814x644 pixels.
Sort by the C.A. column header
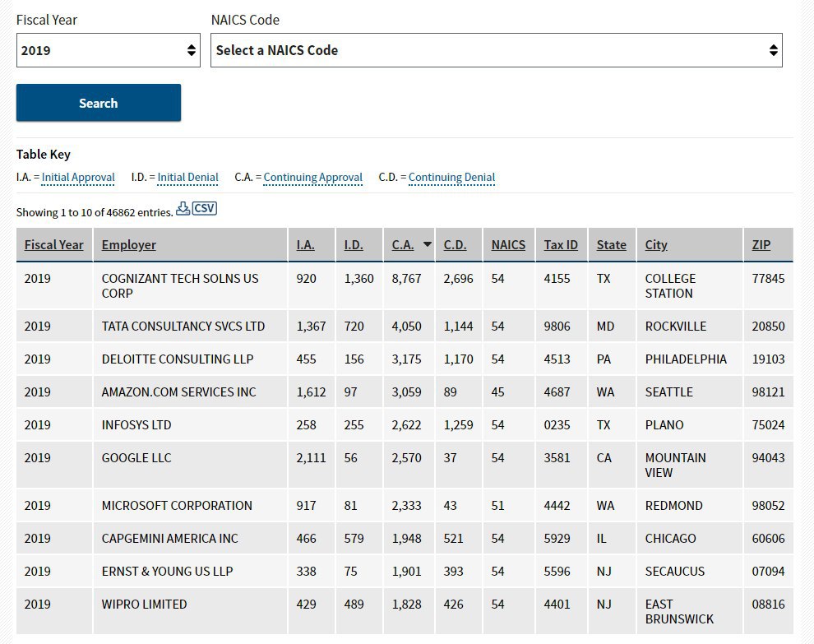tap(403, 244)
